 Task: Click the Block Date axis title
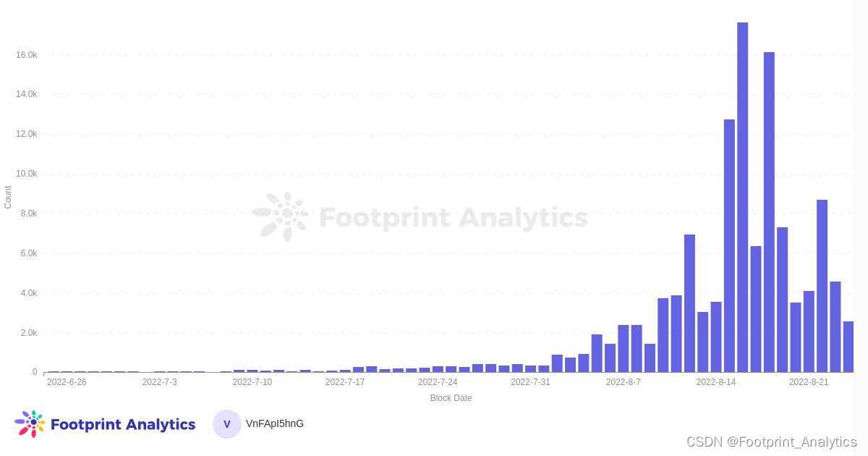click(451, 398)
